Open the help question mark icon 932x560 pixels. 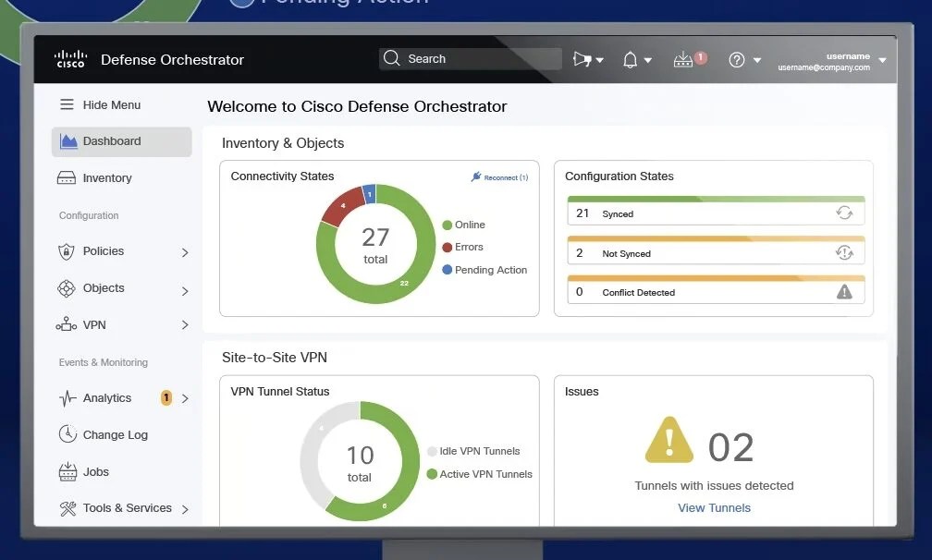(x=736, y=60)
